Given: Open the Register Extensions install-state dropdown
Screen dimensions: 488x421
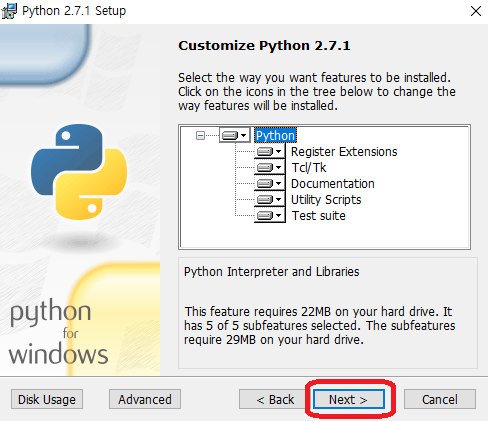Looking at the screenshot, I should point(270,152).
